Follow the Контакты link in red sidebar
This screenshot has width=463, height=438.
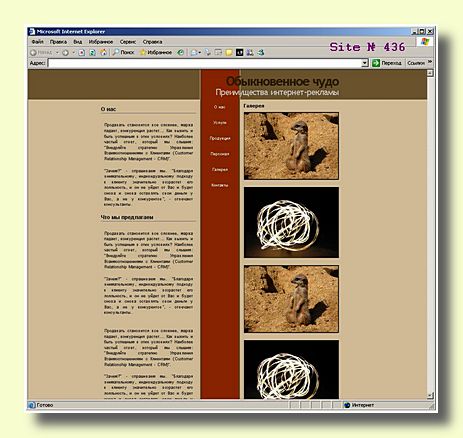(x=220, y=185)
